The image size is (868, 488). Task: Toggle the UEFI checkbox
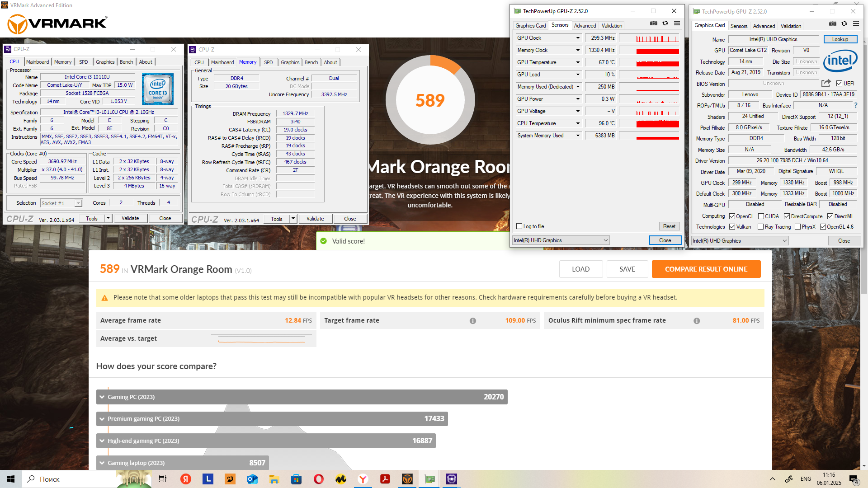[x=839, y=84]
